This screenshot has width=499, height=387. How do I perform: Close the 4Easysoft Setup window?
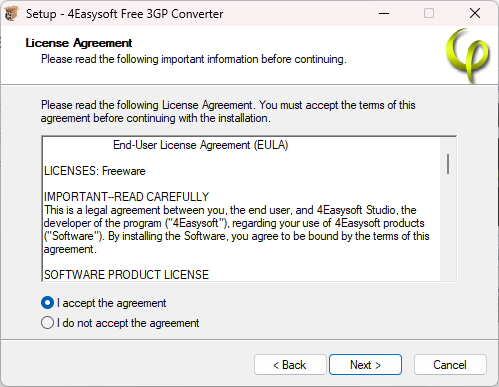pos(475,14)
